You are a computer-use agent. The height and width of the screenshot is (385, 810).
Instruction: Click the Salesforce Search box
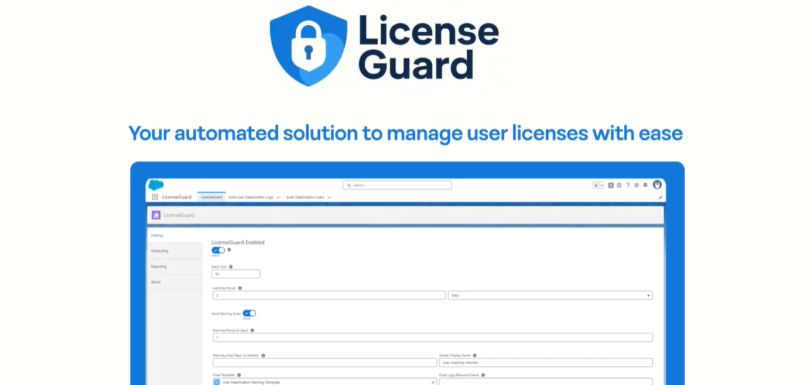click(x=397, y=185)
